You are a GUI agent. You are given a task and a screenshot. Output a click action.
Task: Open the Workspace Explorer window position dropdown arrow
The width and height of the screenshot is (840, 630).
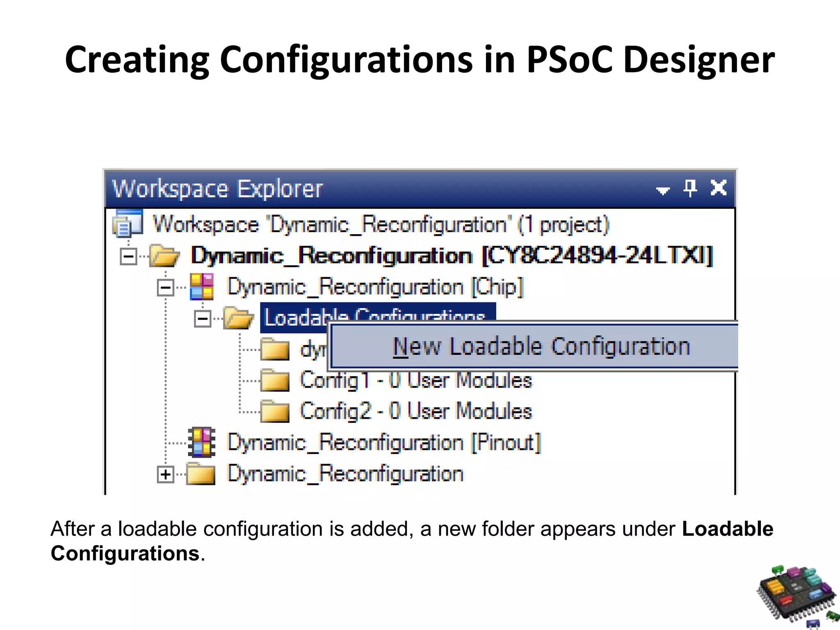[x=663, y=190]
